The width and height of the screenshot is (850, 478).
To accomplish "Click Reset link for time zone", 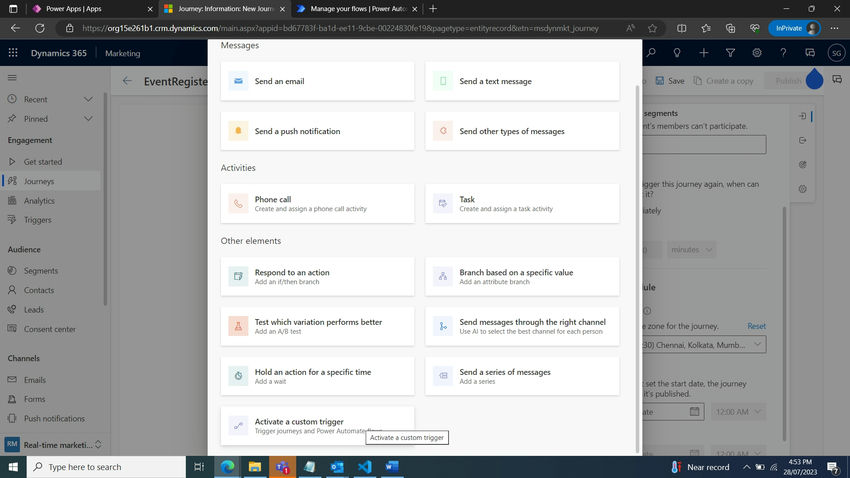I will [x=756, y=326].
